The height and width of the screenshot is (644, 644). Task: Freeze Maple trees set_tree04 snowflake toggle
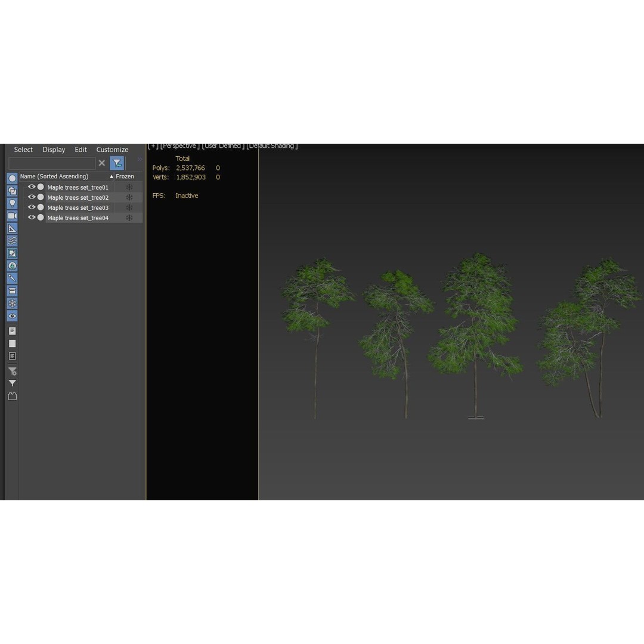pyautogui.click(x=129, y=218)
